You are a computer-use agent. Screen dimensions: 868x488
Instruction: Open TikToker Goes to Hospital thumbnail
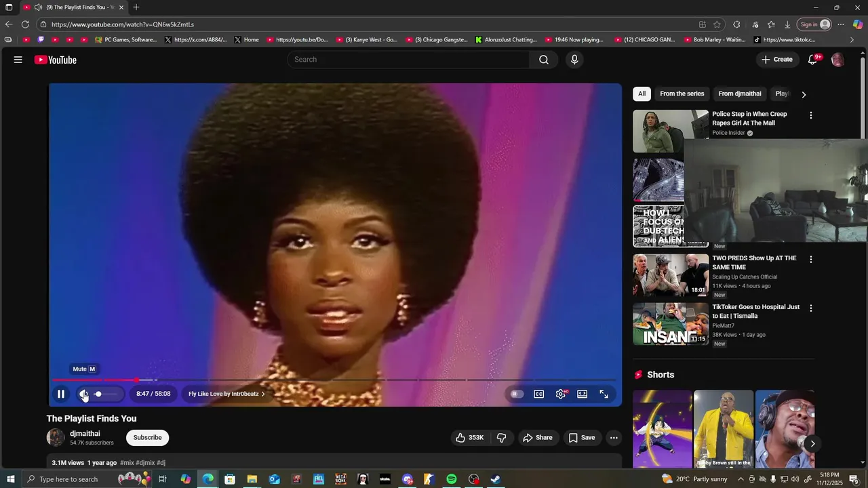pyautogui.click(x=671, y=324)
